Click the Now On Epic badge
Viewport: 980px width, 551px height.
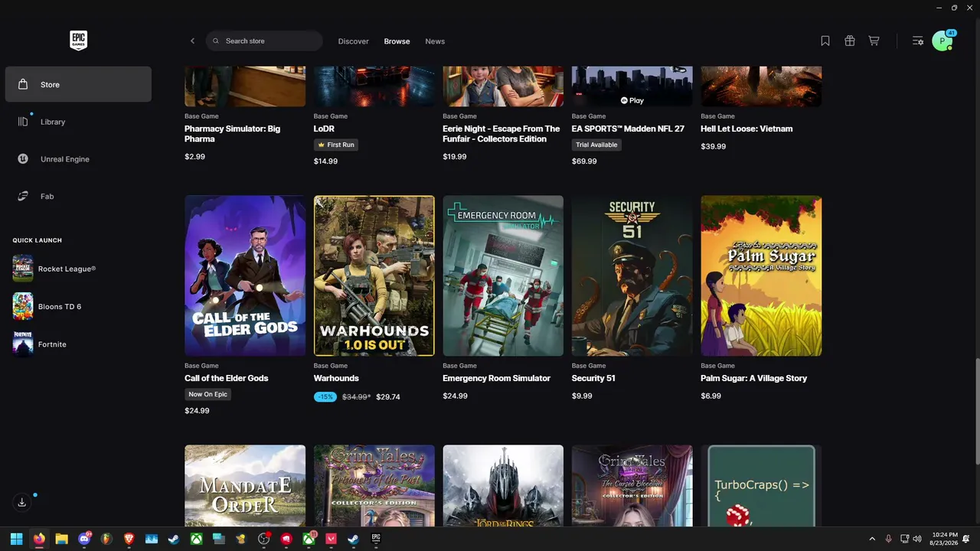207,394
